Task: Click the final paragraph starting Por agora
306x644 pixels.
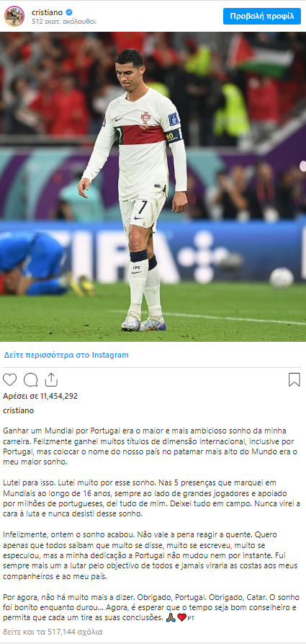Action: (x=151, y=607)
